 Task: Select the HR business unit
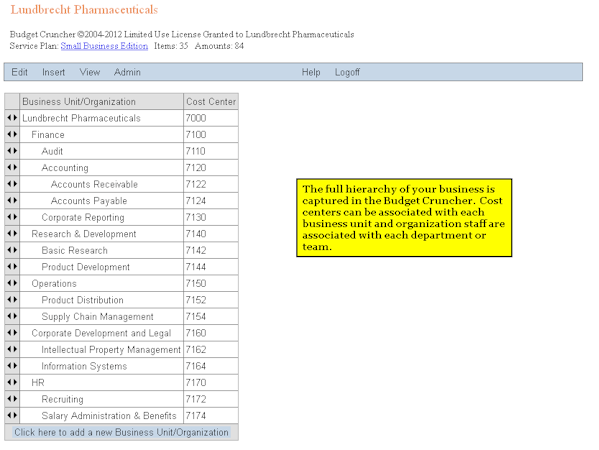(38, 382)
